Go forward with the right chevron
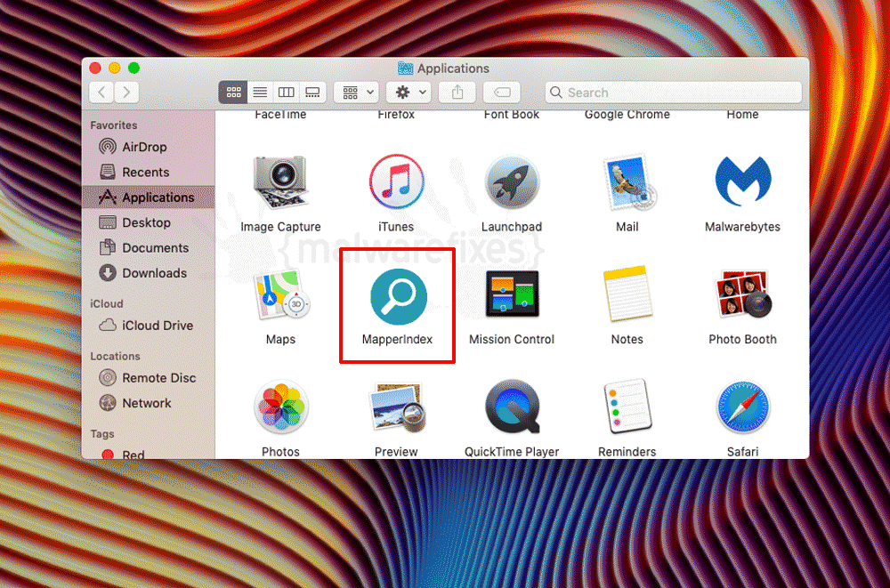The image size is (890, 588). 126,92
